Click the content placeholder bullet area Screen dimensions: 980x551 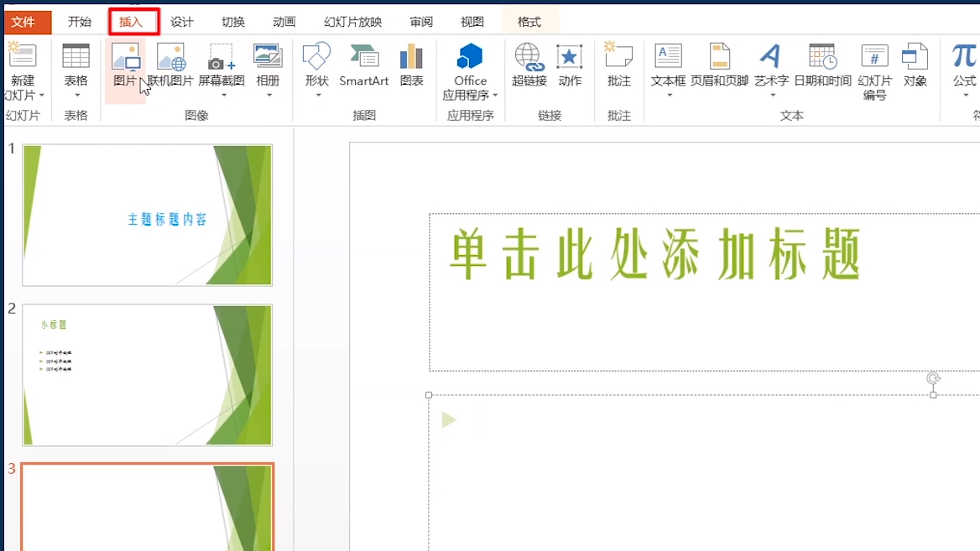(704, 473)
